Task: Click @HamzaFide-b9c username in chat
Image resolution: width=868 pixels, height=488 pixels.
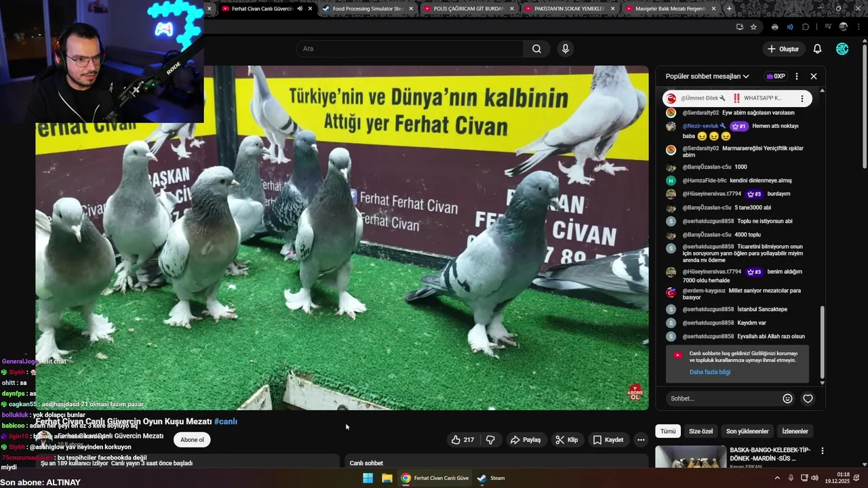Action: tap(704, 180)
